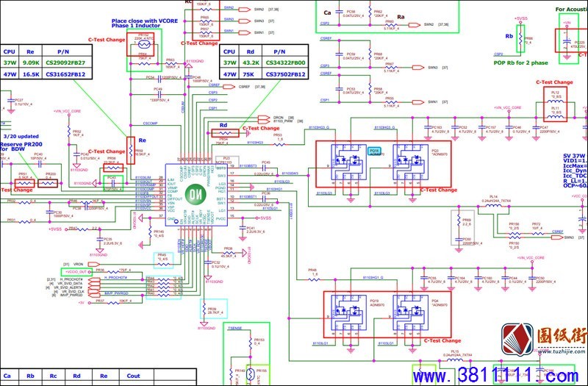Image resolution: width=588 pixels, height=386 pixels.
Task: Click the PR45 resistor in cyan box
Action: [x=163, y=264]
